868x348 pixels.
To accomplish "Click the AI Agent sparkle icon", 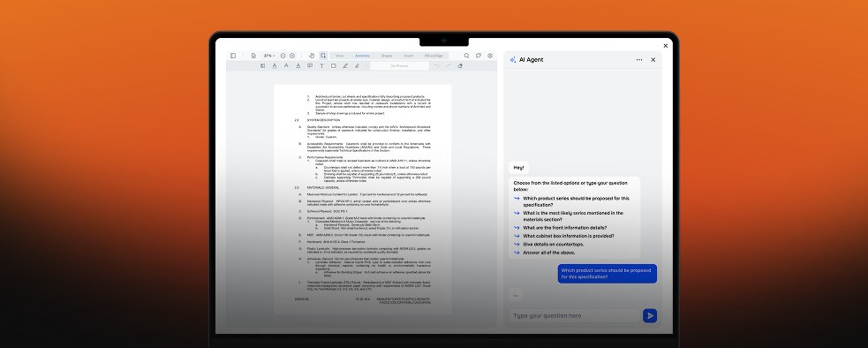I will [513, 60].
